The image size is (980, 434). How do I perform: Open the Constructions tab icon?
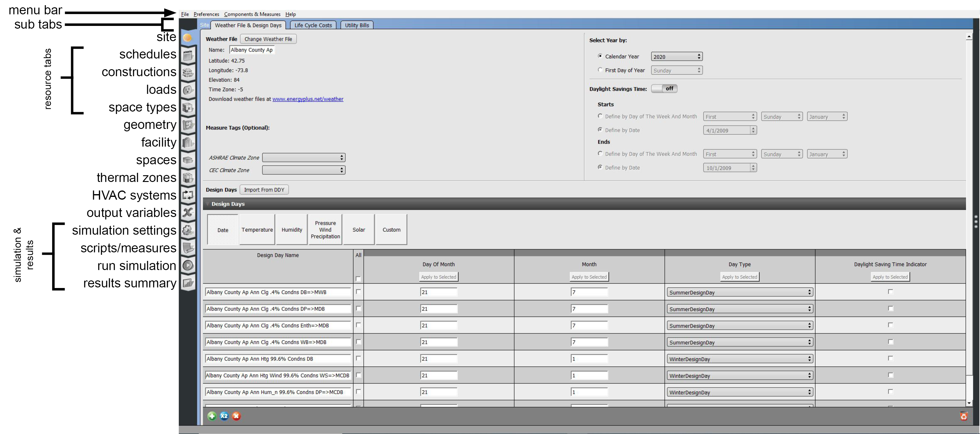[188, 73]
